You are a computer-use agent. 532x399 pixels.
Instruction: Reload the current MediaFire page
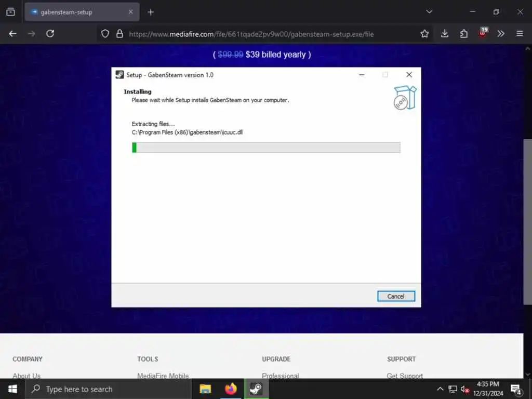click(50, 34)
